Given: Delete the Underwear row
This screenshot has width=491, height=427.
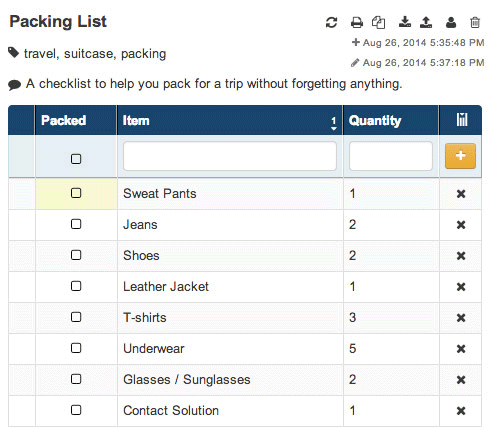Looking at the screenshot, I should coord(461,349).
